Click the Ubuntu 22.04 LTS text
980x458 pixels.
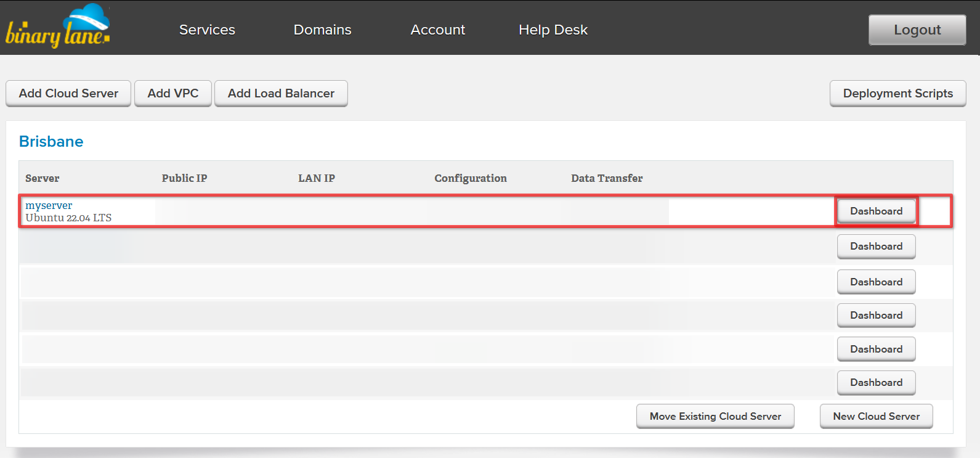[68, 218]
